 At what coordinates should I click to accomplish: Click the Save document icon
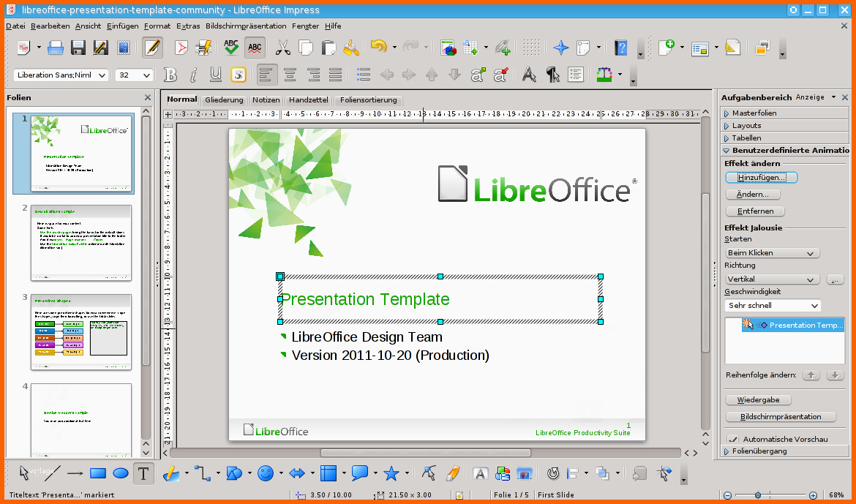click(78, 48)
